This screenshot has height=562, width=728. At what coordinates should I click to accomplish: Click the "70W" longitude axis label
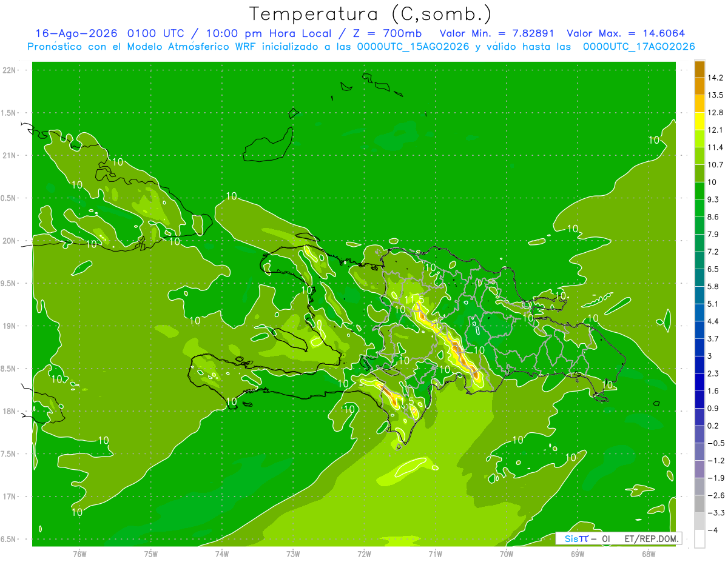pyautogui.click(x=507, y=554)
